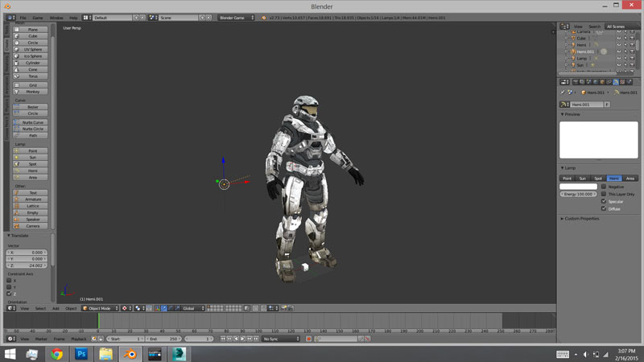Image resolution: width=644 pixels, height=362 pixels.
Task: Open the Global orientation dropdown
Action: pos(193,308)
